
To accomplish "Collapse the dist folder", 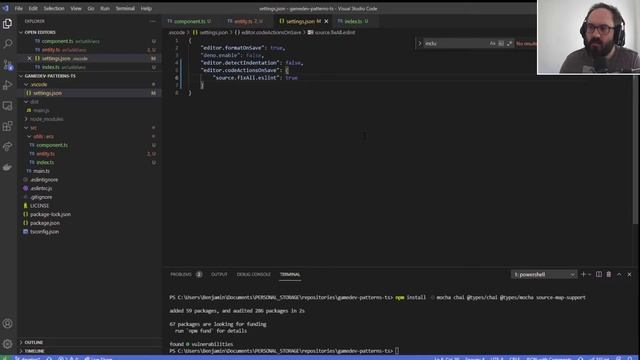I will pyautogui.click(x=27, y=102).
